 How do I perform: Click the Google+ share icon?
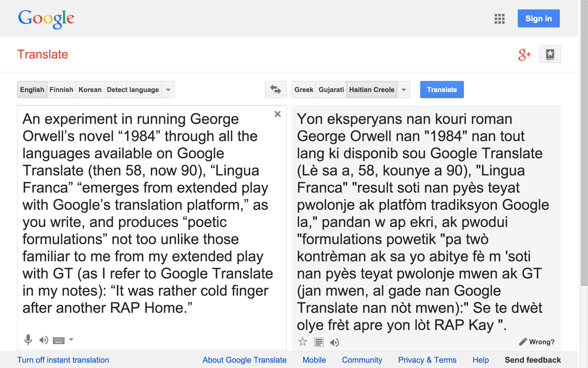[x=524, y=55]
